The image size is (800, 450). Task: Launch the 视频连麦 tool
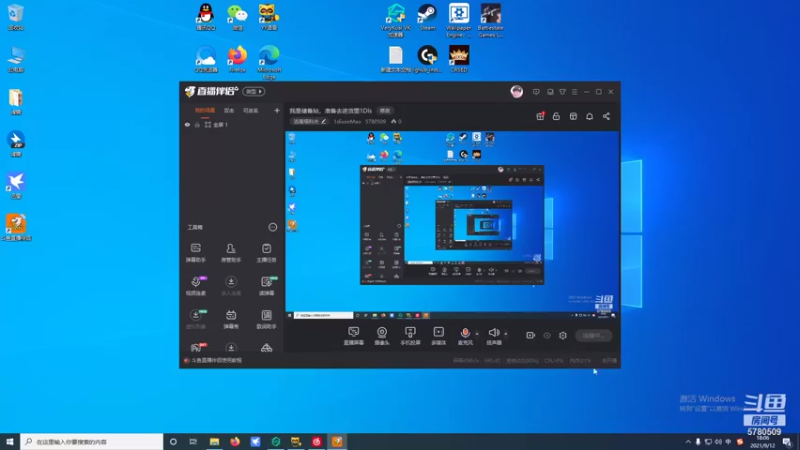tap(195, 286)
